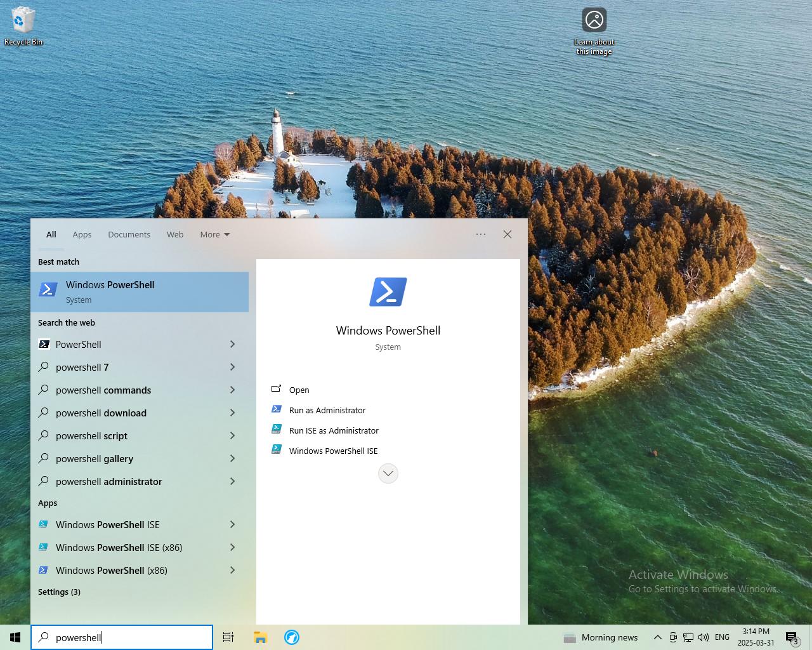812x650 pixels.
Task: Open Learn about this image desktop icon
Action: click(594, 32)
